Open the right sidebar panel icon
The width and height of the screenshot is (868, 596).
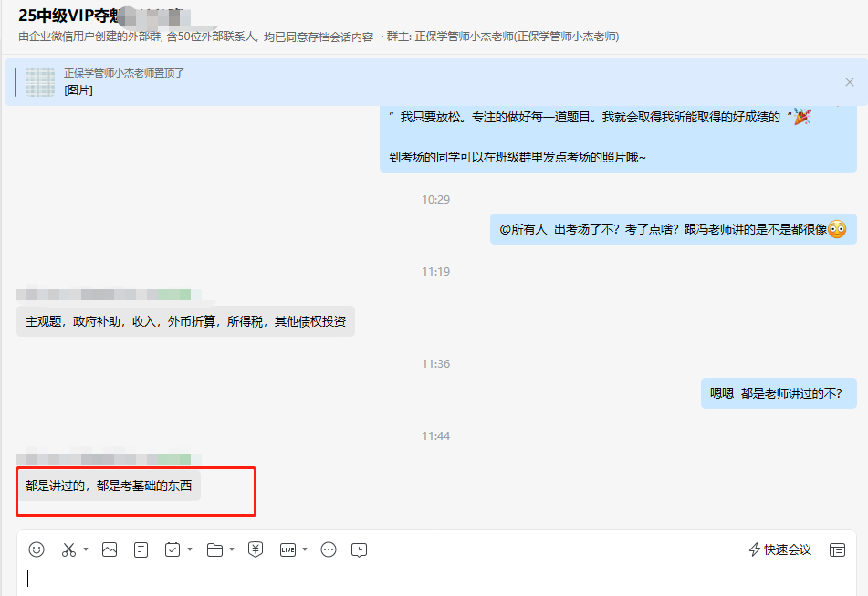point(837,550)
